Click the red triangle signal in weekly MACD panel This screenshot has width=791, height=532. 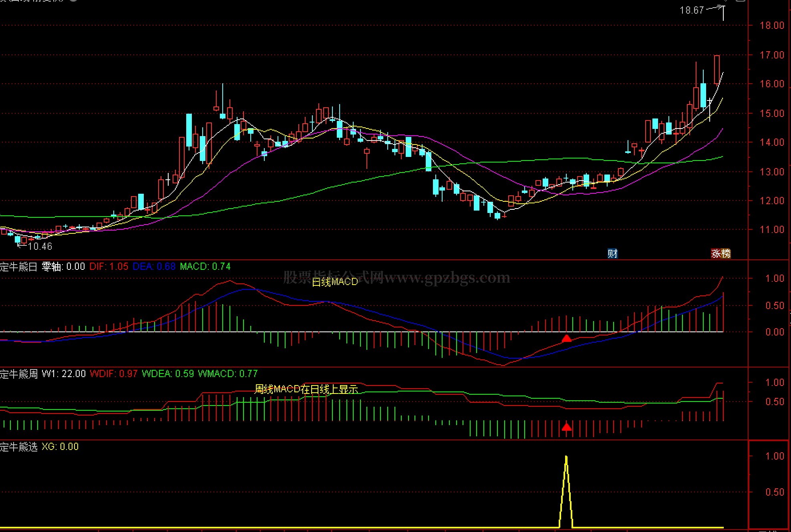pyautogui.click(x=566, y=427)
